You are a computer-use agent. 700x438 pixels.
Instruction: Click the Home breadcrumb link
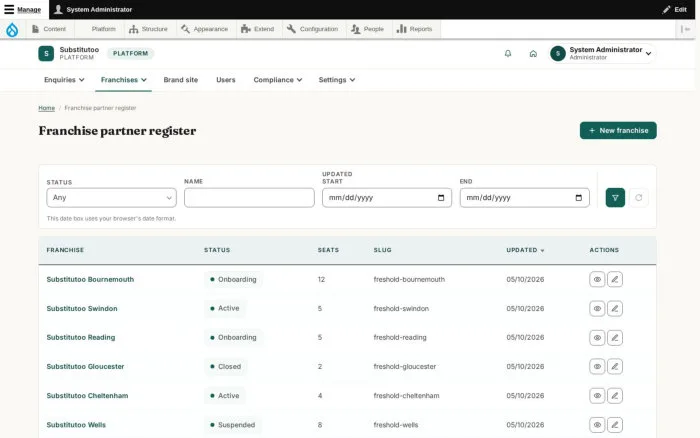point(46,108)
